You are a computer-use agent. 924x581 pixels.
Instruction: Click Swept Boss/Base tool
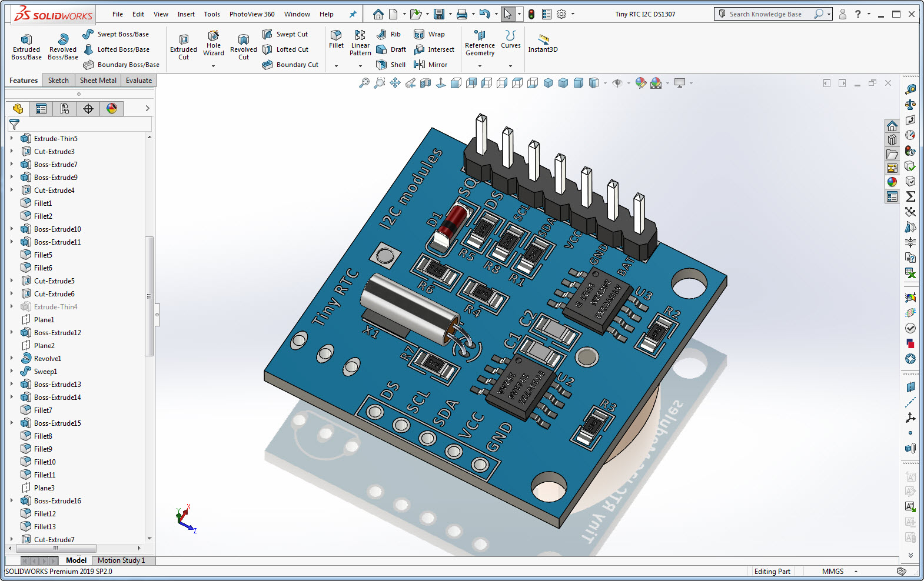(x=116, y=34)
